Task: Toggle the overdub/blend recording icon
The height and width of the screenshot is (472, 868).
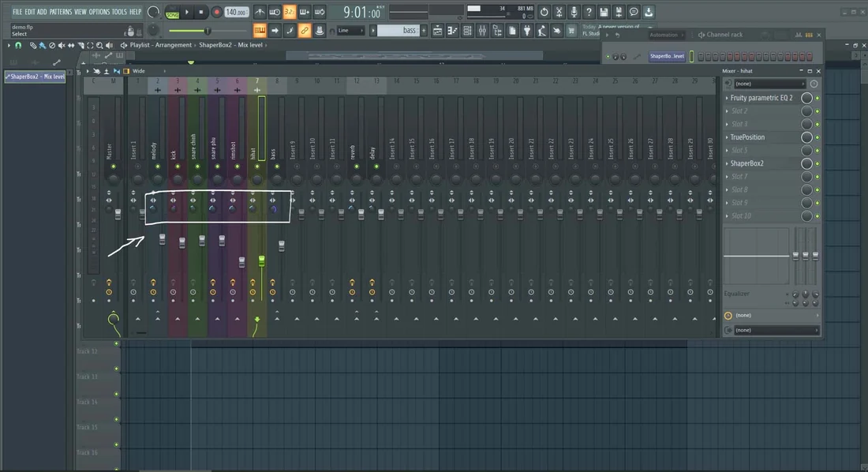Action: pos(305,12)
